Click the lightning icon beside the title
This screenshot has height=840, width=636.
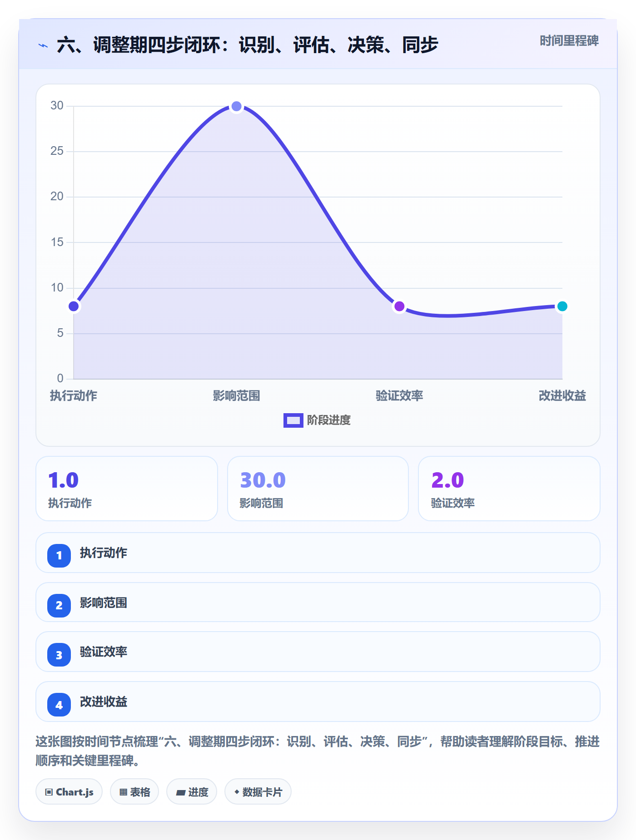(x=43, y=45)
